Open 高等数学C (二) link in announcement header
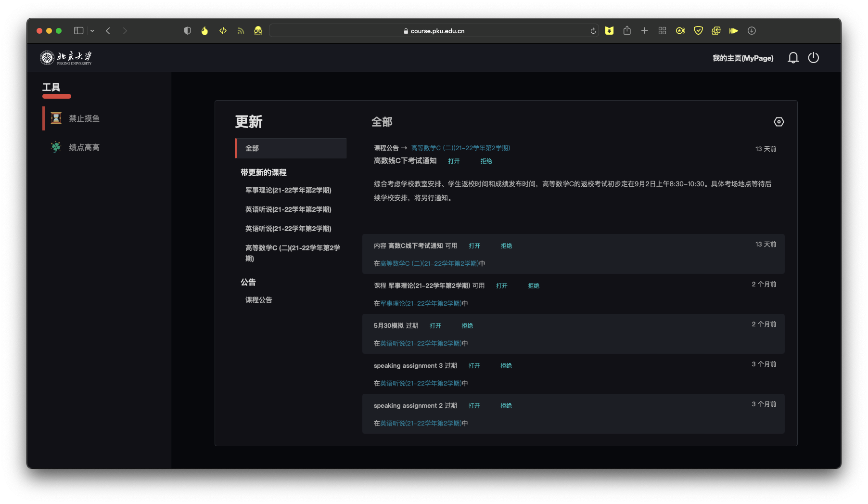 click(460, 148)
